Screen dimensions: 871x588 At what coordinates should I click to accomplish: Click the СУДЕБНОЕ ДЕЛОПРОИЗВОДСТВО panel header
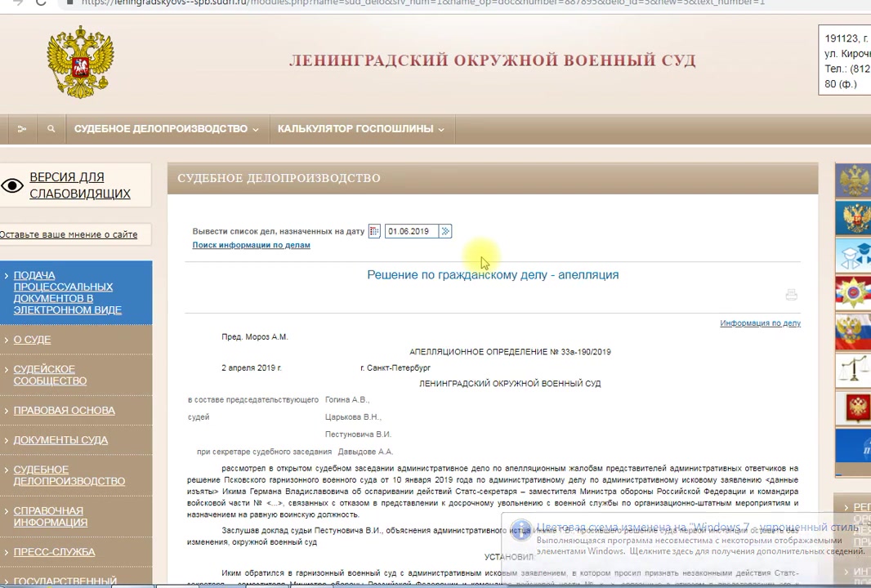pos(493,178)
